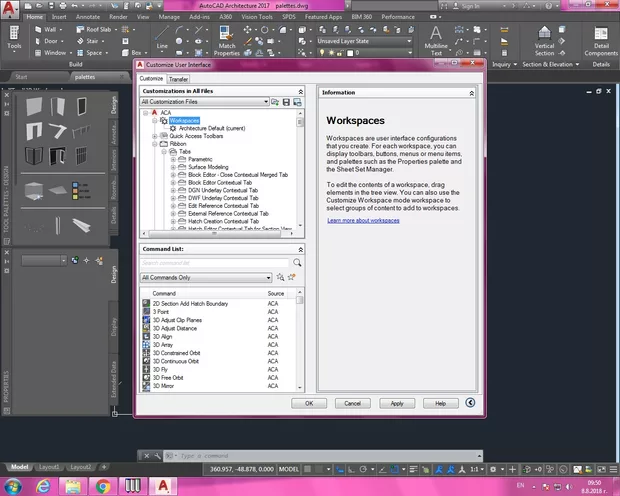Click the Learn more about workspaces link
The width and height of the screenshot is (620, 496).
click(363, 219)
